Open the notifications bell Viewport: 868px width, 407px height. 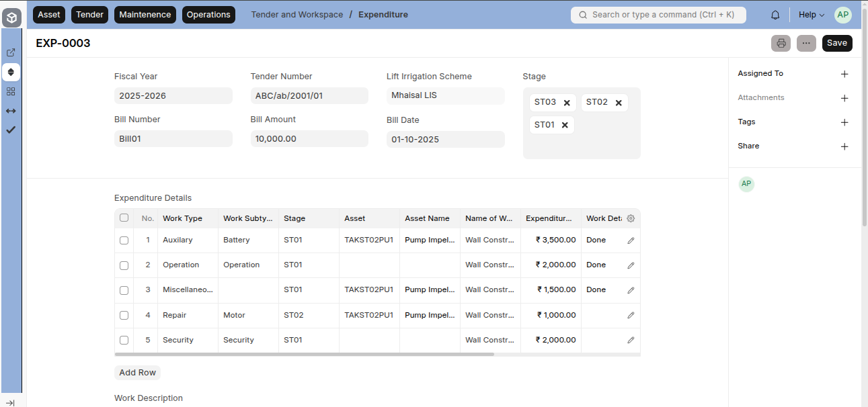coord(775,15)
